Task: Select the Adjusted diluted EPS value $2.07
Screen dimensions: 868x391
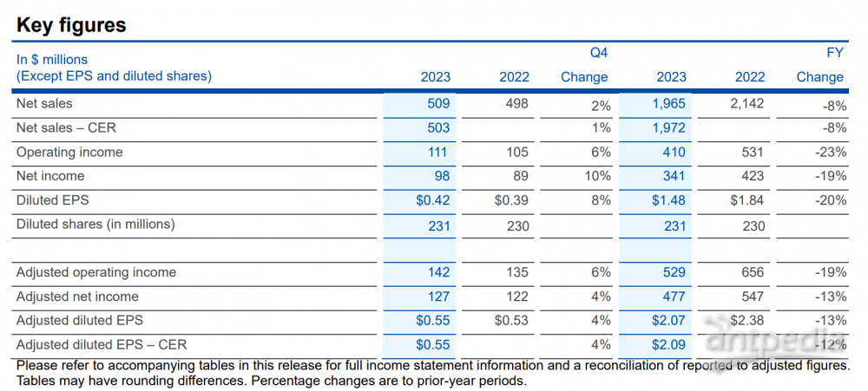Action: click(667, 321)
